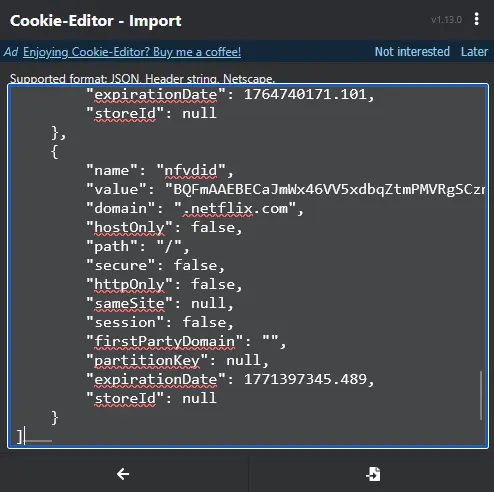
Task: Click the "path" key line
Action: (x=138, y=247)
